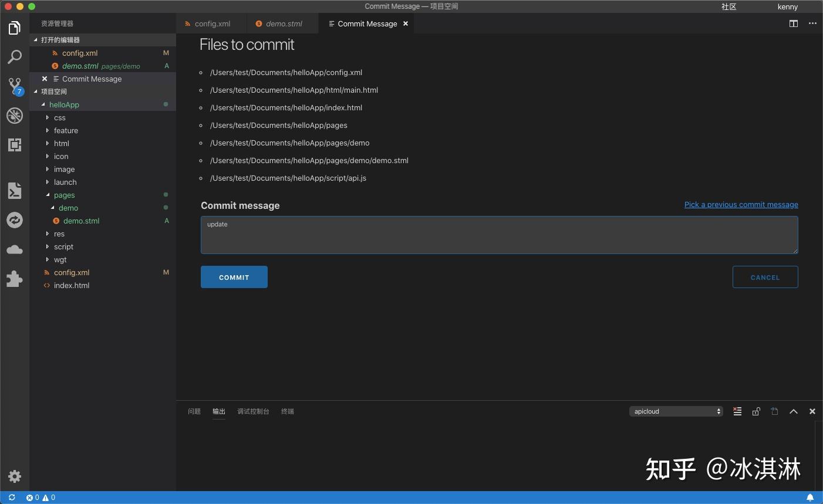The height and width of the screenshot is (504, 823).
Task: Clear the output panel
Action: [x=737, y=411]
